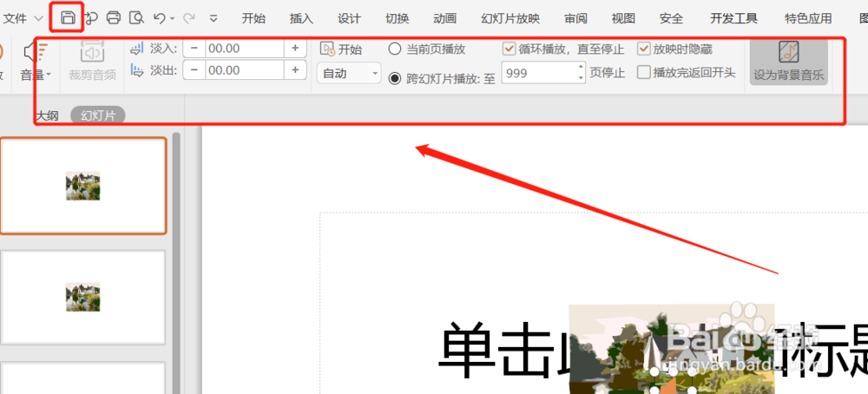Viewport: 868px width, 394px height.
Task: Click the 开始 playback start icon
Action: 328,49
